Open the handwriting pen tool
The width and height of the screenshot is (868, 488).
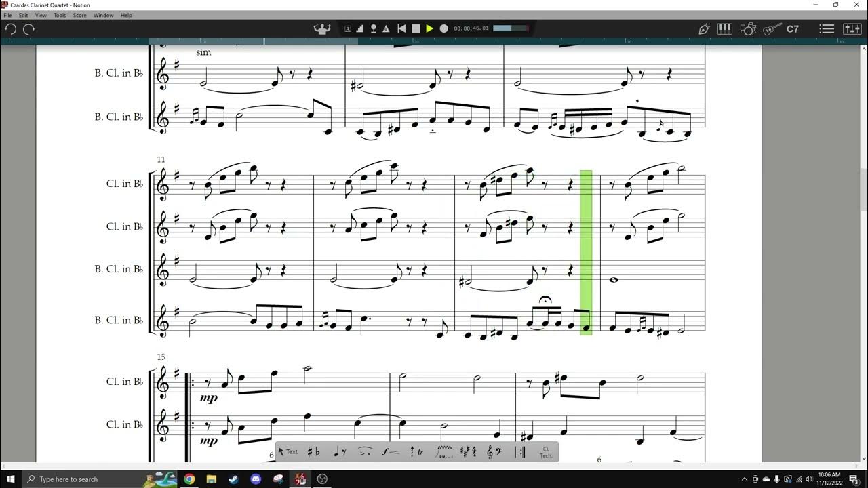pyautogui.click(x=704, y=28)
